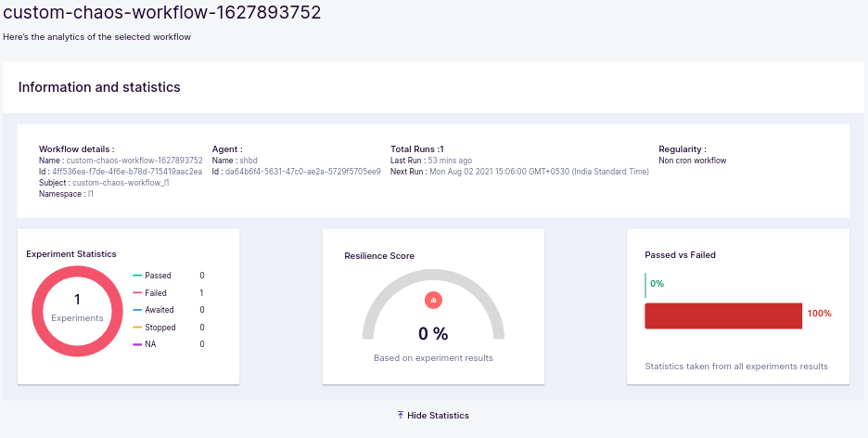
Task: Click the Non cron workflow regularity text
Action: (x=692, y=161)
